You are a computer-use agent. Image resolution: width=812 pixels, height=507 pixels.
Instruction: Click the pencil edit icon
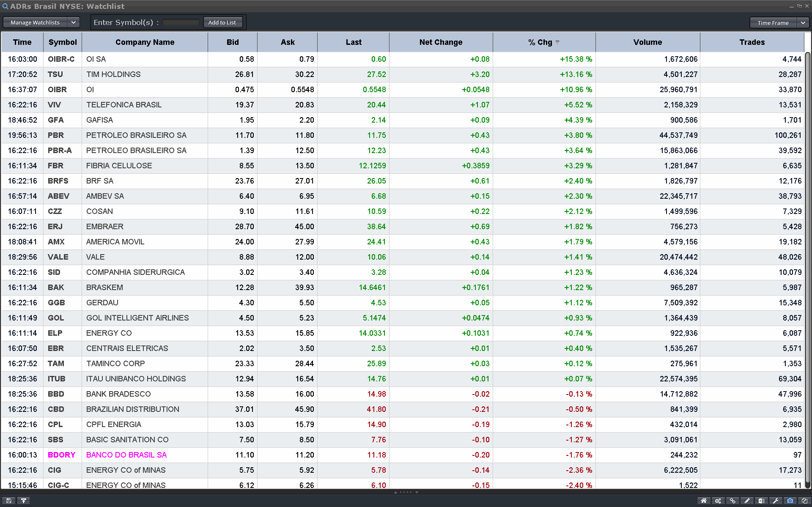(747, 501)
